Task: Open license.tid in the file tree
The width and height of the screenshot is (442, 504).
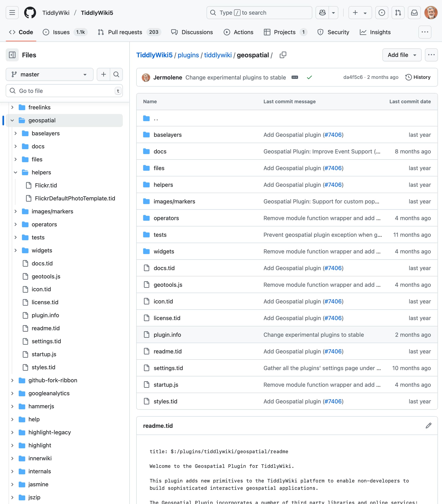Action: [45, 302]
